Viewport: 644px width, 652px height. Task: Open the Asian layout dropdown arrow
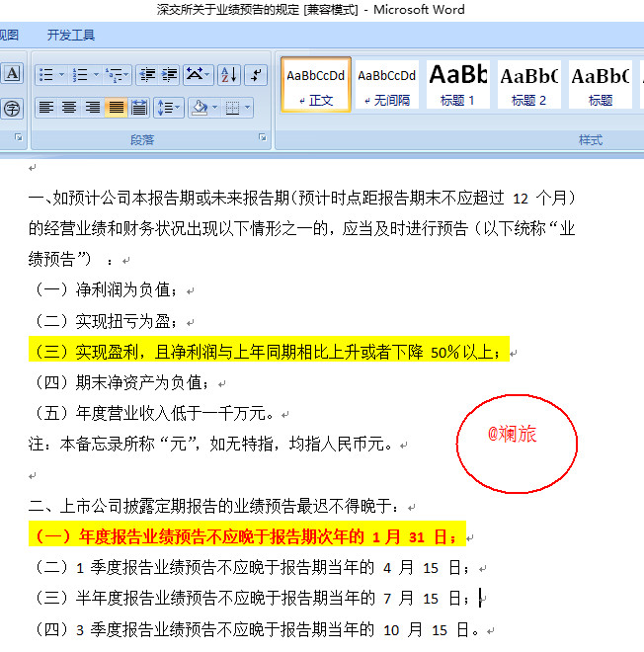click(207, 75)
